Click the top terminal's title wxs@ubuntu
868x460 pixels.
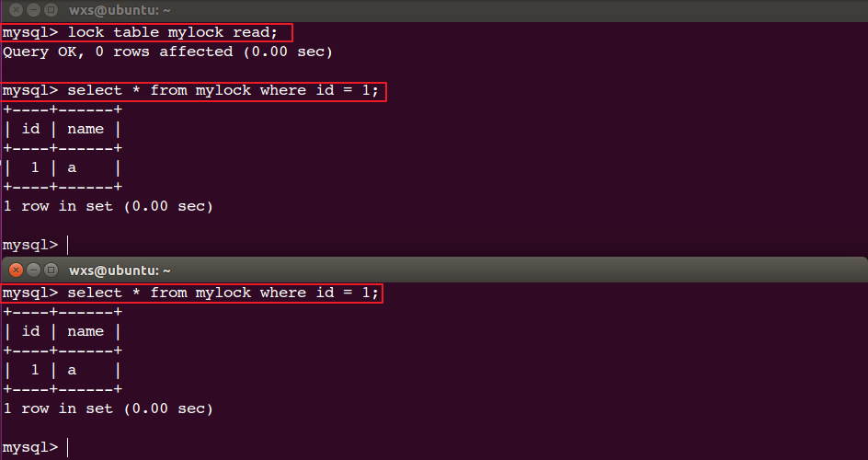coord(120,10)
